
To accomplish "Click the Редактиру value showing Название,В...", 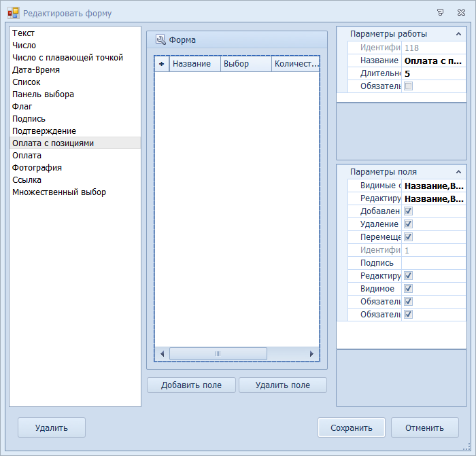I will [434, 198].
